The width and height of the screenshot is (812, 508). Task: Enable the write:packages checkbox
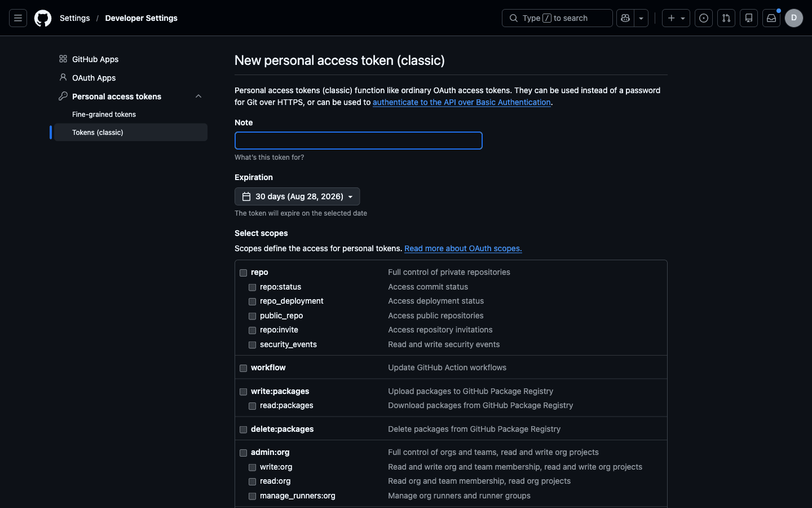click(244, 392)
